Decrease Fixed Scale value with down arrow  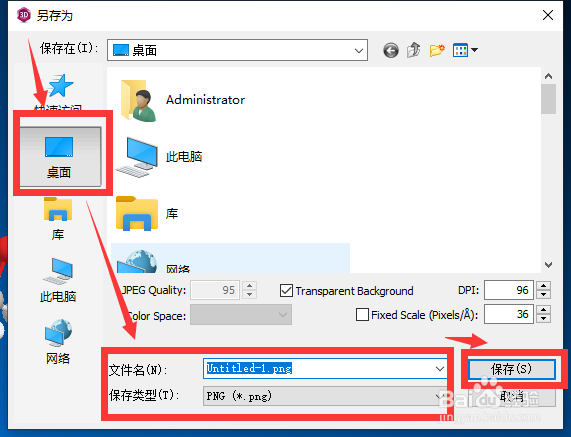pos(544,319)
